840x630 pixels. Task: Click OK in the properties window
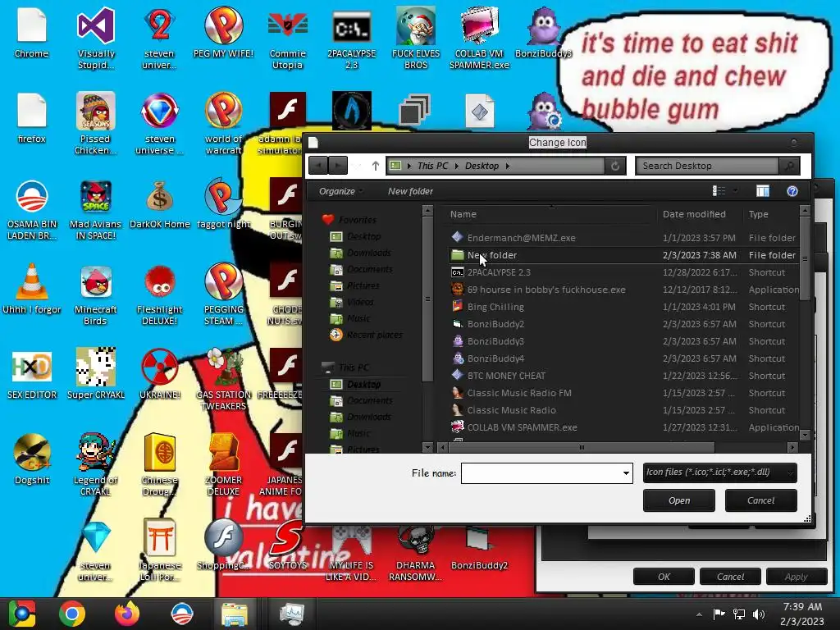[x=664, y=577]
